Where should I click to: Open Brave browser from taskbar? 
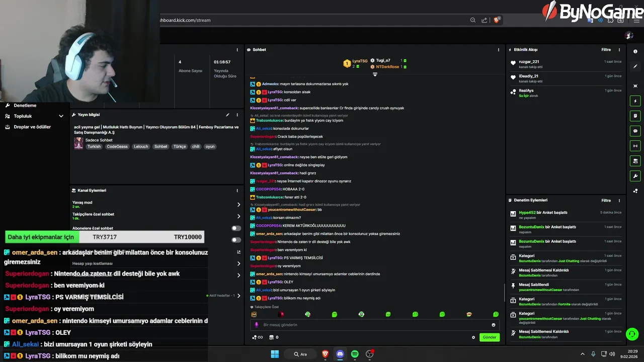pyautogui.click(x=325, y=354)
